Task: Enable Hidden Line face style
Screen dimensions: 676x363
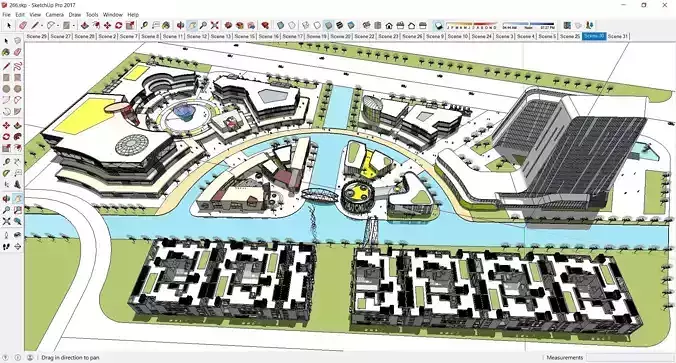Action: tap(317, 25)
